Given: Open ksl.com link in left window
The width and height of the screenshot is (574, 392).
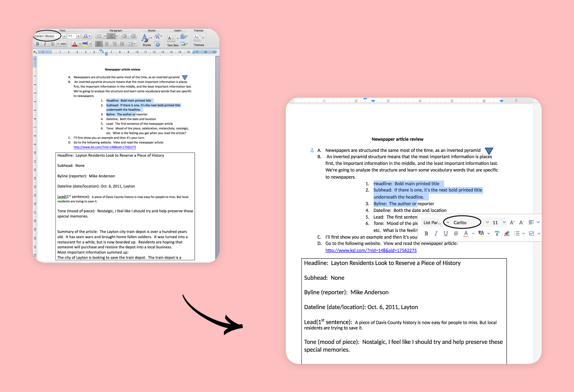Looking at the screenshot, I should click(x=105, y=147).
